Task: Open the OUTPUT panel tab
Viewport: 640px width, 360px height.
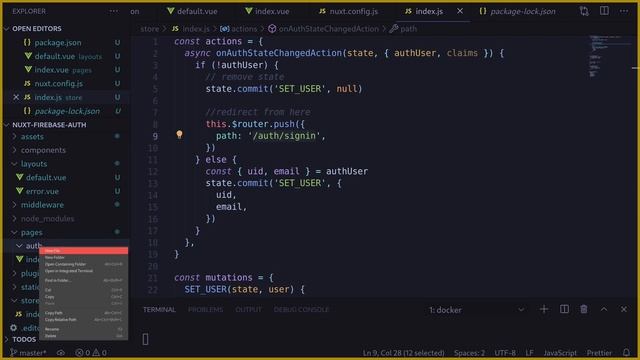Action: pyautogui.click(x=248, y=310)
